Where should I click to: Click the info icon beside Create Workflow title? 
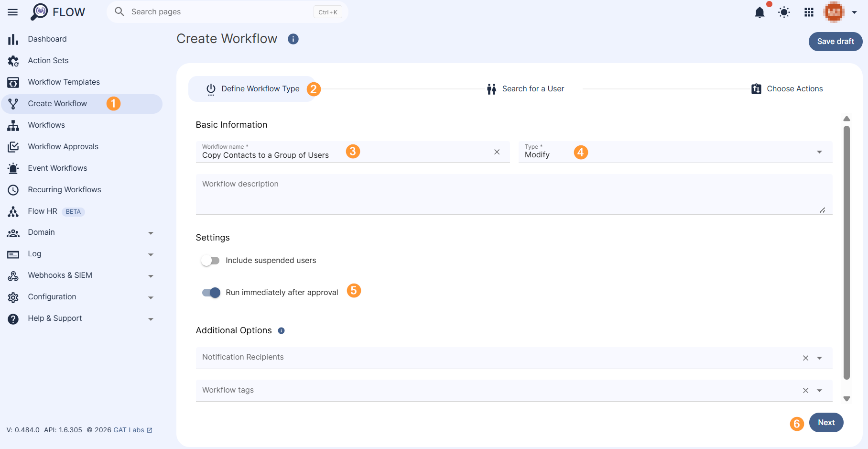(x=293, y=39)
